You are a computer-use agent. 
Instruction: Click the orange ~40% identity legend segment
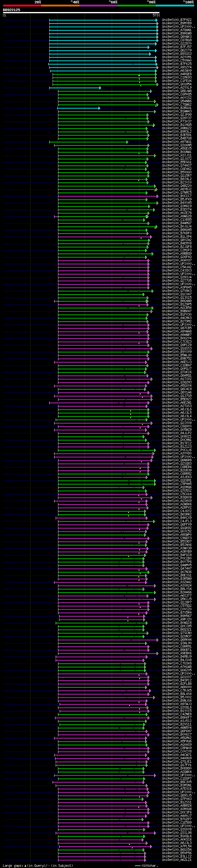pyautogui.click(x=60, y=6)
